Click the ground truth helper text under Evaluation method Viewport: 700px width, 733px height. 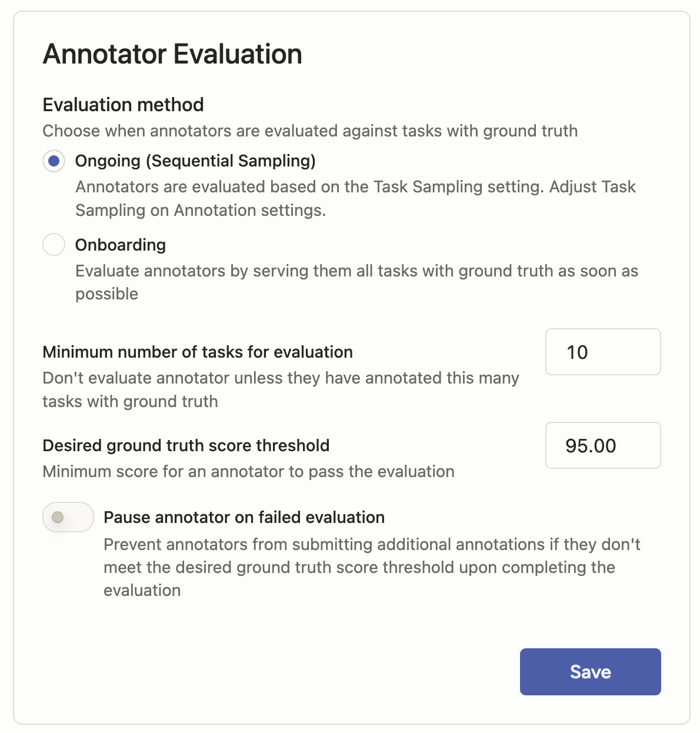click(x=309, y=131)
